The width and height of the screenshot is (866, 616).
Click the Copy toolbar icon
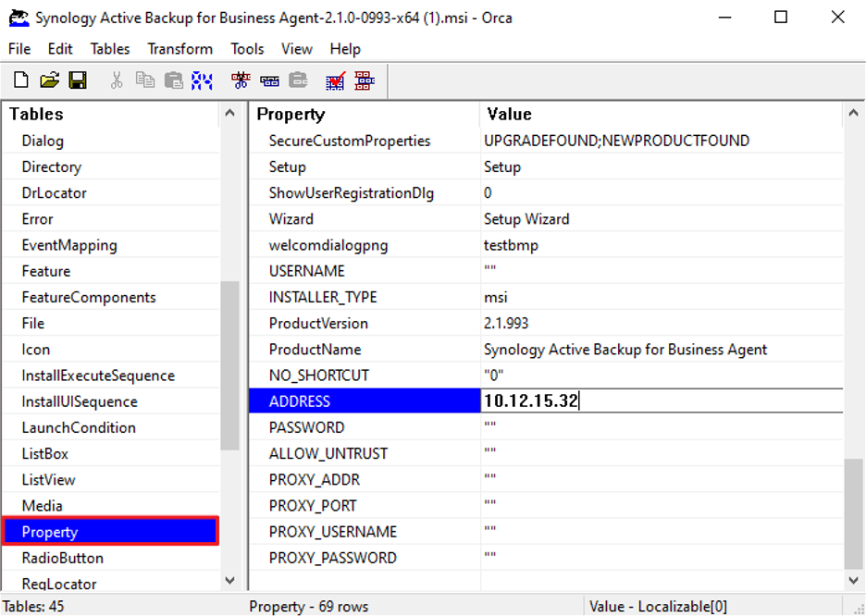145,80
